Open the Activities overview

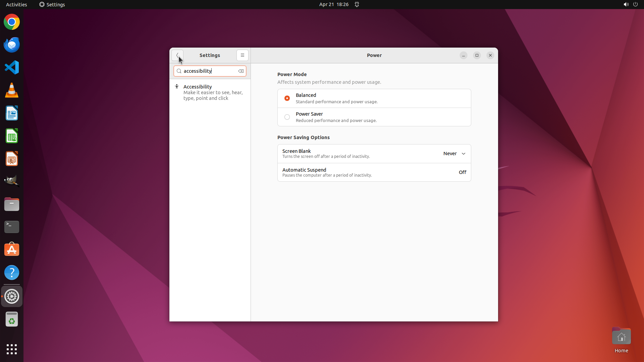click(x=16, y=4)
